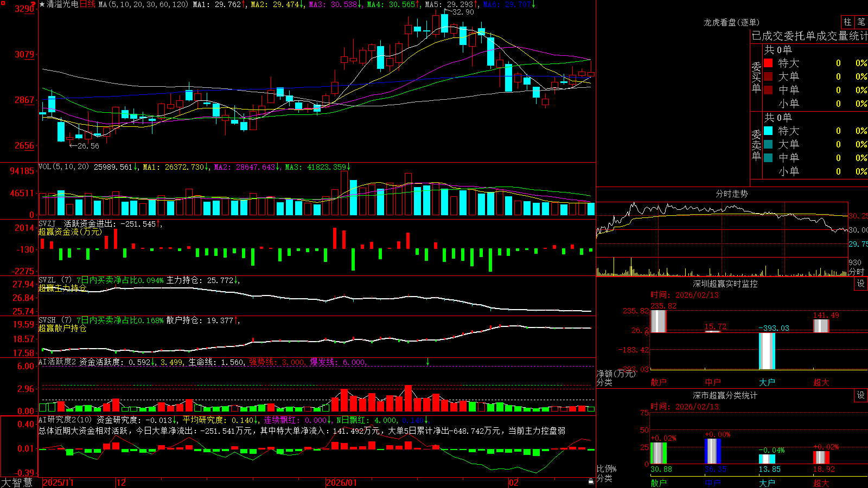Click the red 18.92 超大 bar in 分类统计
Image resolution: width=868 pixels, height=488 pixels.
point(821,458)
